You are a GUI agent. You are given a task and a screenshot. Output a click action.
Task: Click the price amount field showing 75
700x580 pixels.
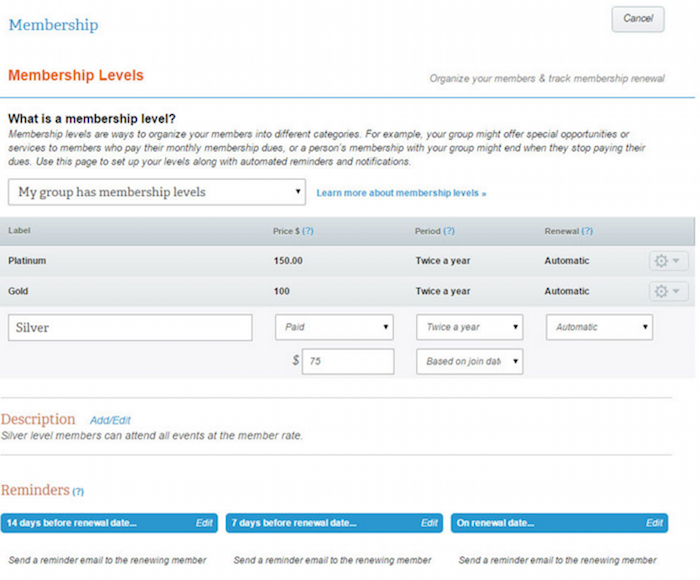[x=348, y=361]
